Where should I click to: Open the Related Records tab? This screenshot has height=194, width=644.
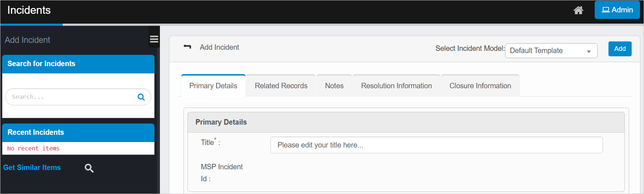pyautogui.click(x=281, y=86)
